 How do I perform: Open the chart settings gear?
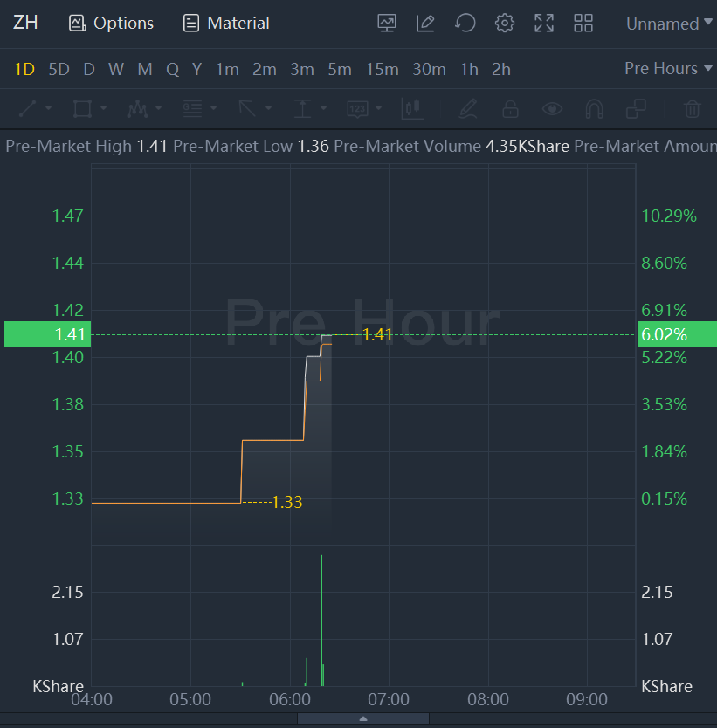point(504,24)
